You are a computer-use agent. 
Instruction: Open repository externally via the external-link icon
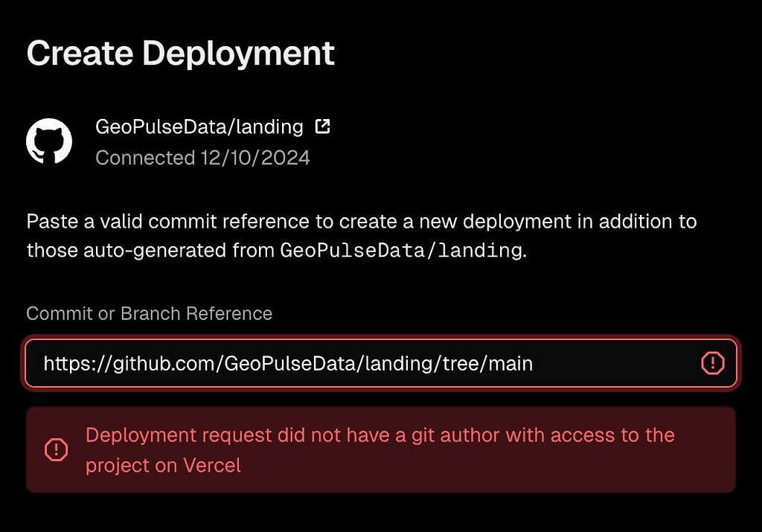322,126
